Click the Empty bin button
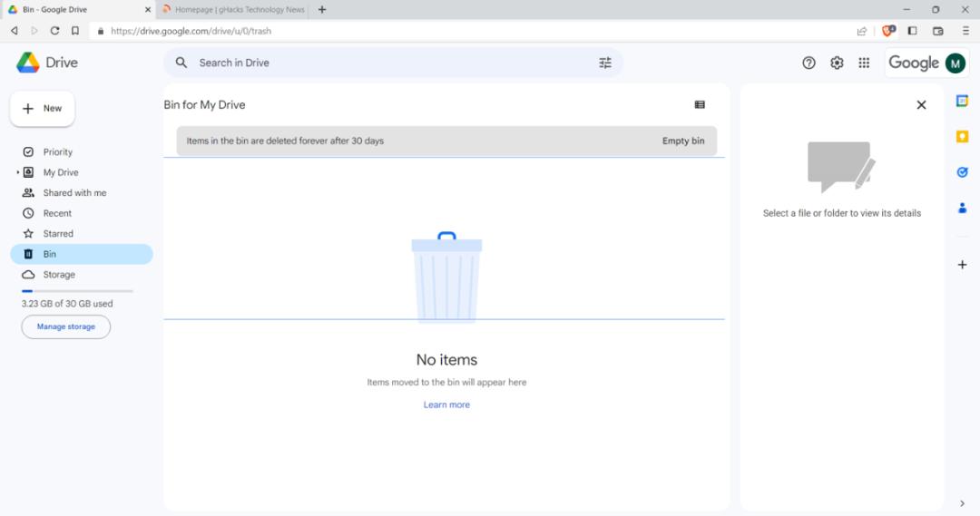The height and width of the screenshot is (516, 980). point(683,141)
